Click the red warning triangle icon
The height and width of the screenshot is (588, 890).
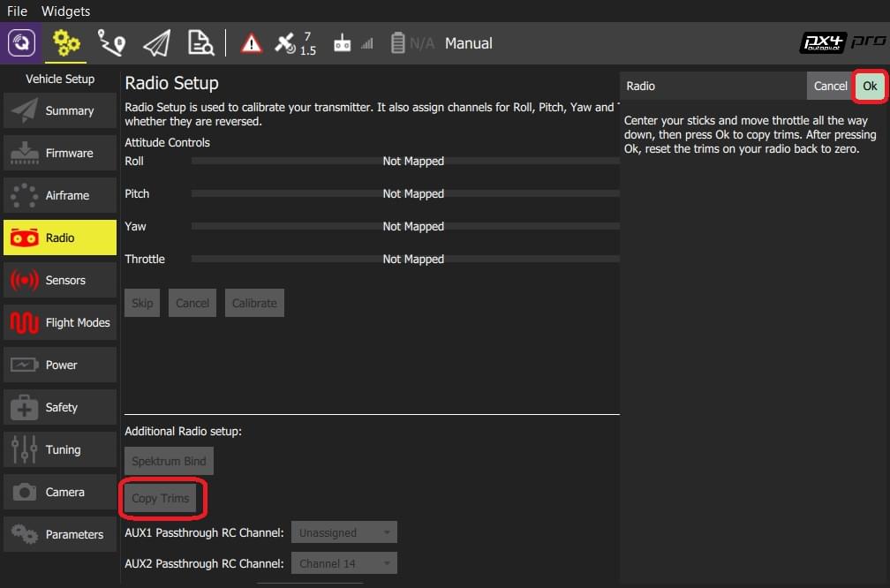(x=252, y=43)
